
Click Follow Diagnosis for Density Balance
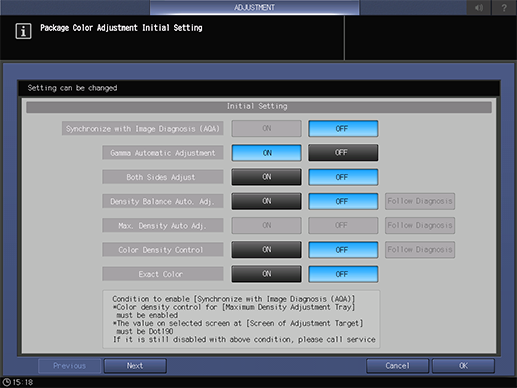[x=420, y=201]
